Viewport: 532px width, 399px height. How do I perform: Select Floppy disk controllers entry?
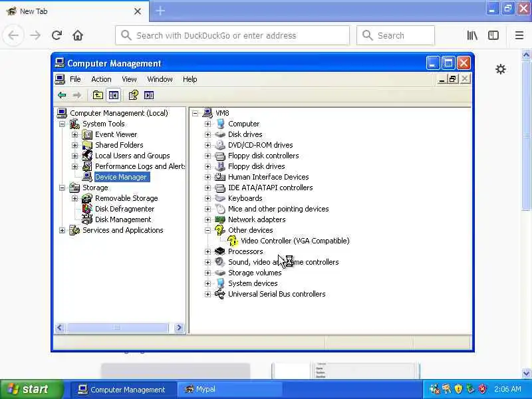(263, 156)
